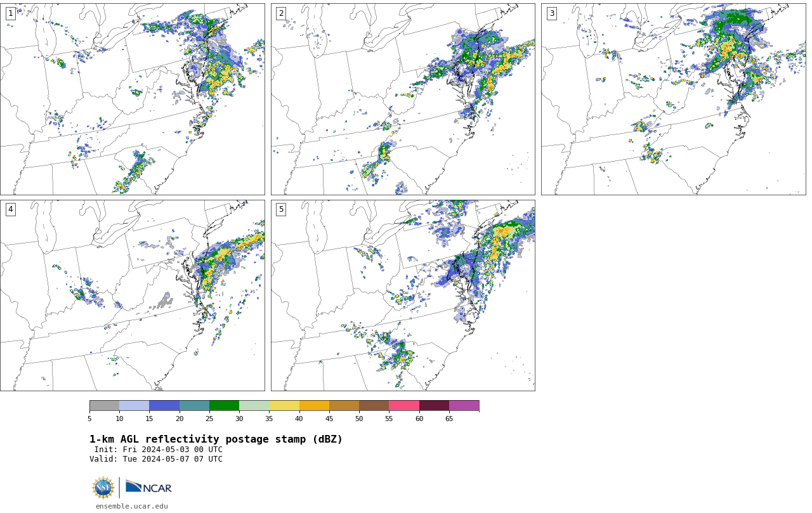Click the ensemble.ucar.edu text

[132, 506]
